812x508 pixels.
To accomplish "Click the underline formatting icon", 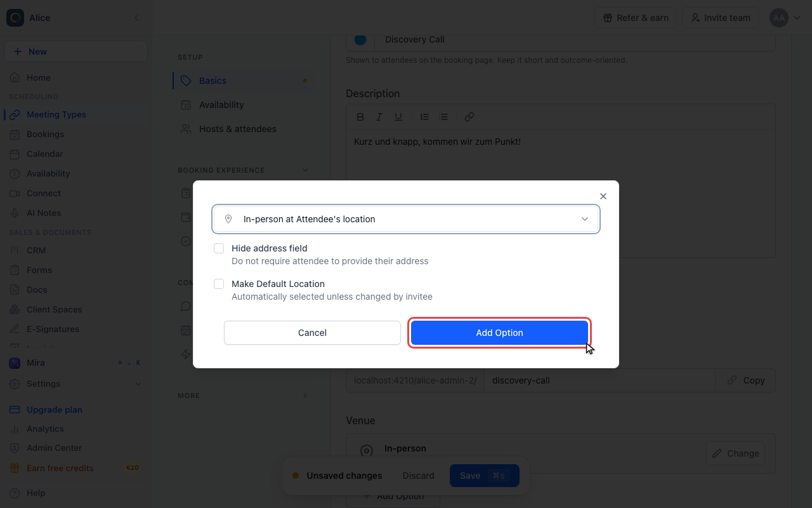I will 398,117.
